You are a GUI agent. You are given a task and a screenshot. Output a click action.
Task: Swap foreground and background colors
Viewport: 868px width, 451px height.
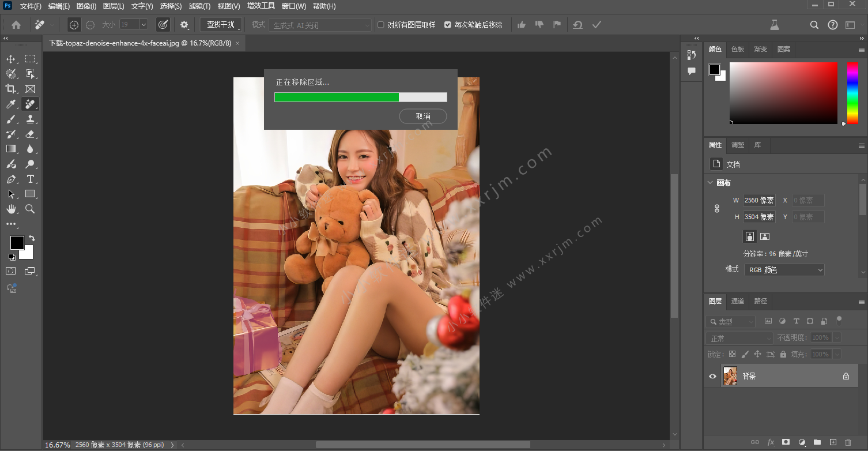coord(32,238)
